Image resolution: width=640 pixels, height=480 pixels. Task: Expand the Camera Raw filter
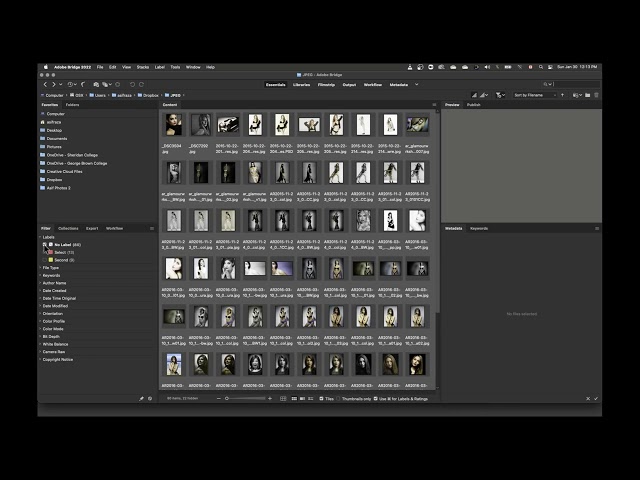[40, 352]
